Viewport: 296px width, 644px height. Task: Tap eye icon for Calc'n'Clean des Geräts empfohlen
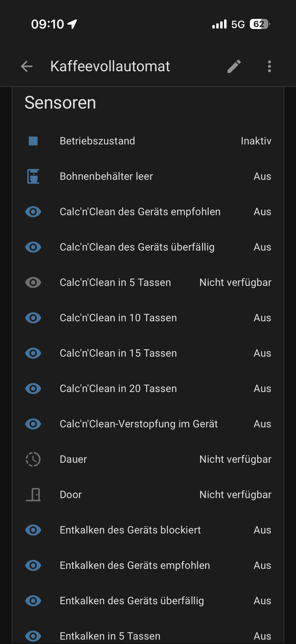(x=33, y=212)
